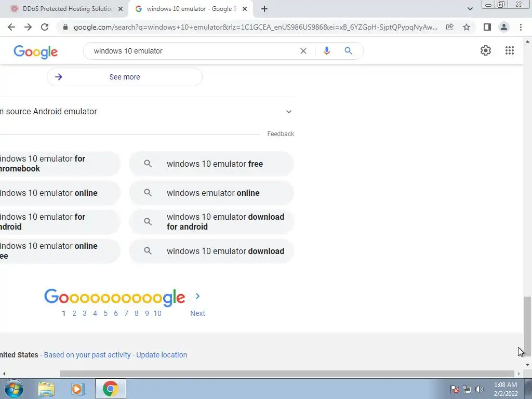Open the Action Center flag icon
532x399 pixels.
(455, 389)
